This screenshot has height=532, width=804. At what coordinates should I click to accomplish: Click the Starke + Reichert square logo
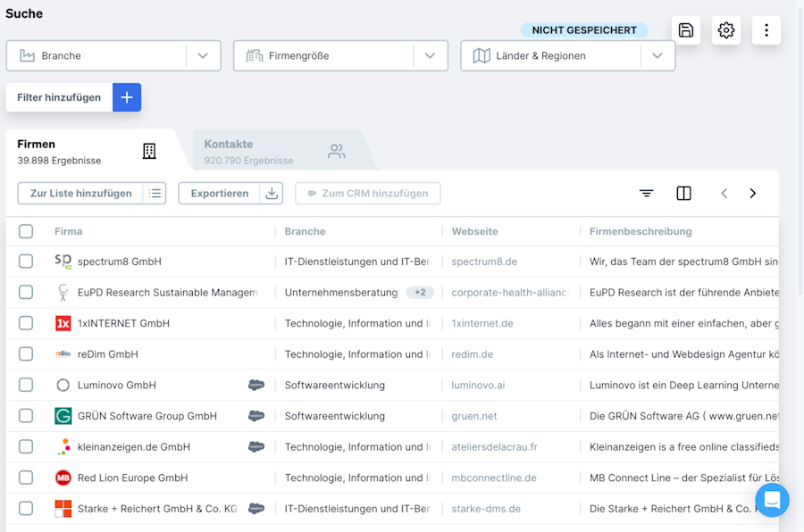[x=63, y=509]
